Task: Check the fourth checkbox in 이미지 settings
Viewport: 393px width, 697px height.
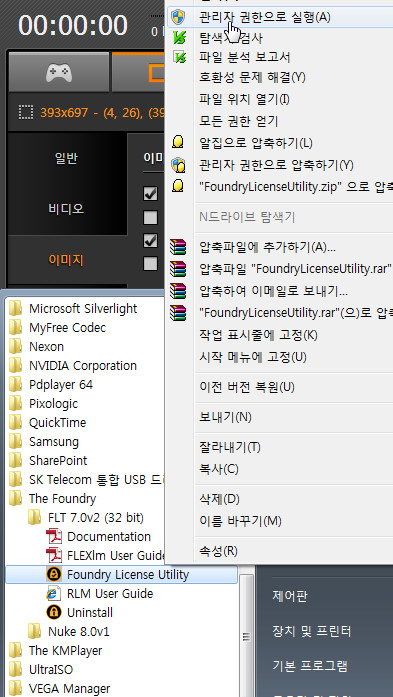Action: [151, 264]
